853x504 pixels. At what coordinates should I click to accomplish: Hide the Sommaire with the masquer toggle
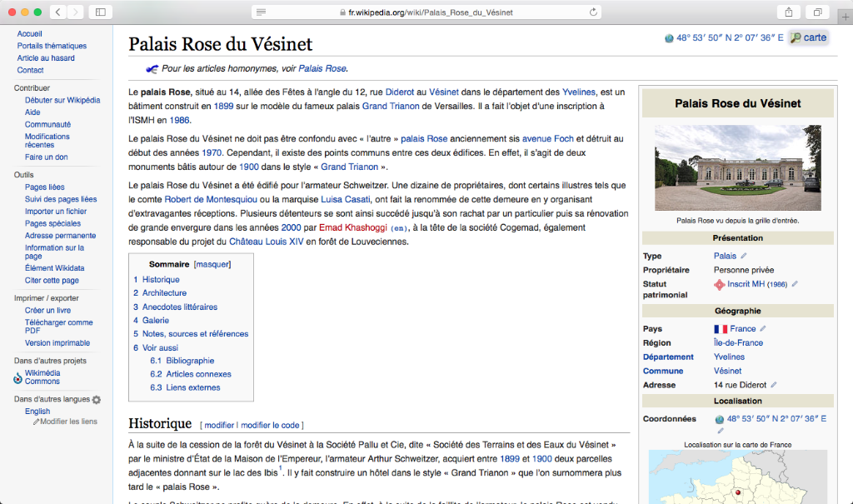point(212,264)
